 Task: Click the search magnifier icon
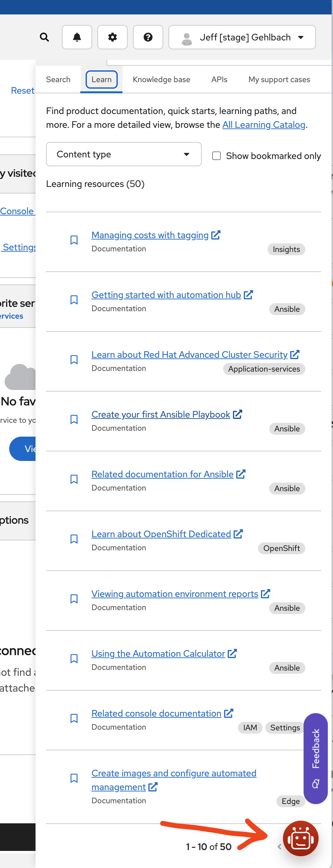point(44,37)
